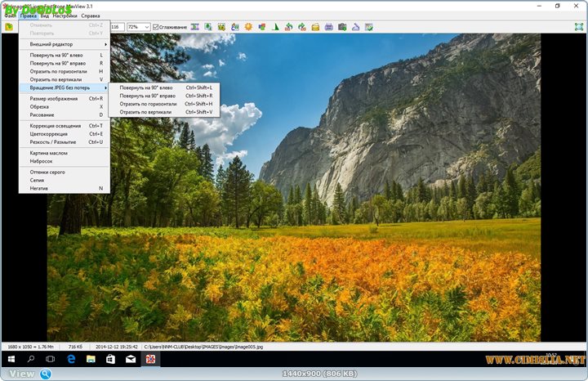This screenshot has width=588, height=381.
Task: Click the Windows Start button
Action: coord(12,359)
